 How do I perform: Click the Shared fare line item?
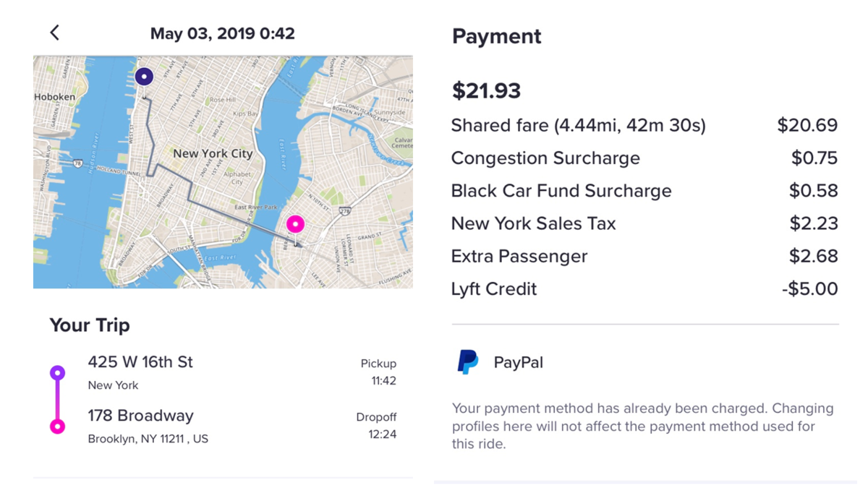coord(644,126)
